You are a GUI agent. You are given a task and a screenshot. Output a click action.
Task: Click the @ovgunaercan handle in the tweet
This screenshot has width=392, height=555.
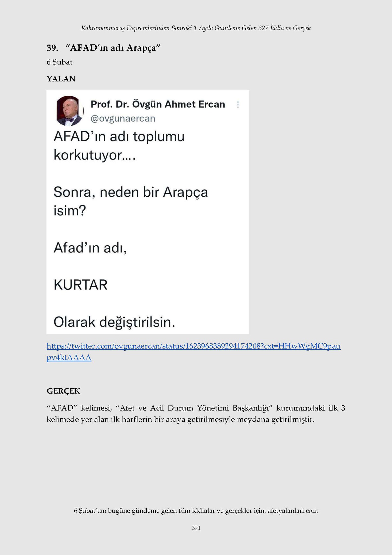(x=123, y=118)
